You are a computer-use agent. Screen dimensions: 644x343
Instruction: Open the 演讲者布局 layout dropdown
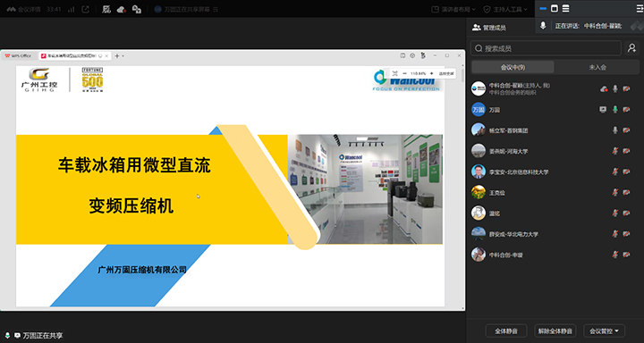(x=453, y=9)
